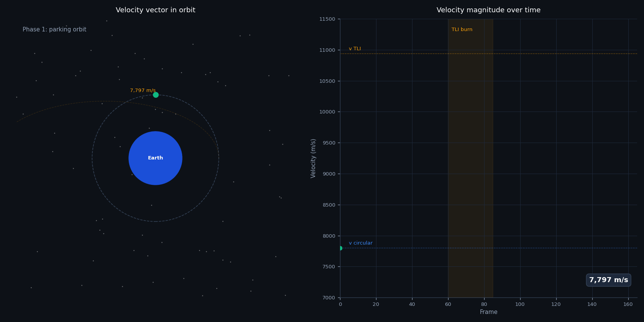Click the "Velocity (m/s)" axis label
The image size is (644, 322).
pyautogui.click(x=314, y=158)
